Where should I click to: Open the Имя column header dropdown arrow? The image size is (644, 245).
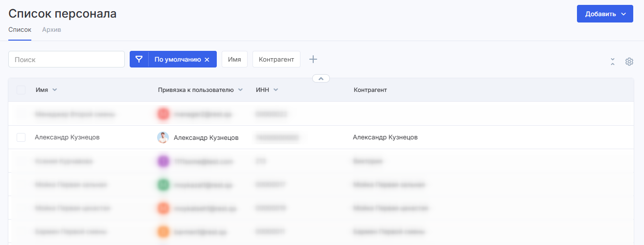click(55, 90)
